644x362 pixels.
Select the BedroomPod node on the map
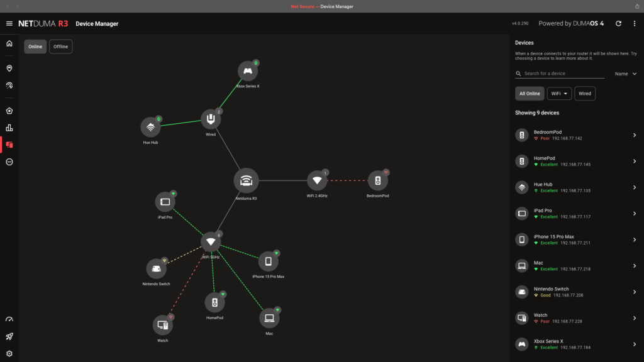(378, 180)
